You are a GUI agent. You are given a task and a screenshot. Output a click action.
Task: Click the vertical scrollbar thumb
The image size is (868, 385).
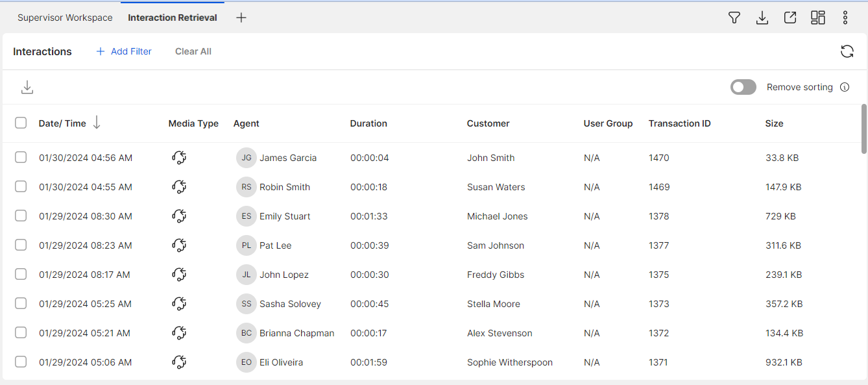[863, 129]
